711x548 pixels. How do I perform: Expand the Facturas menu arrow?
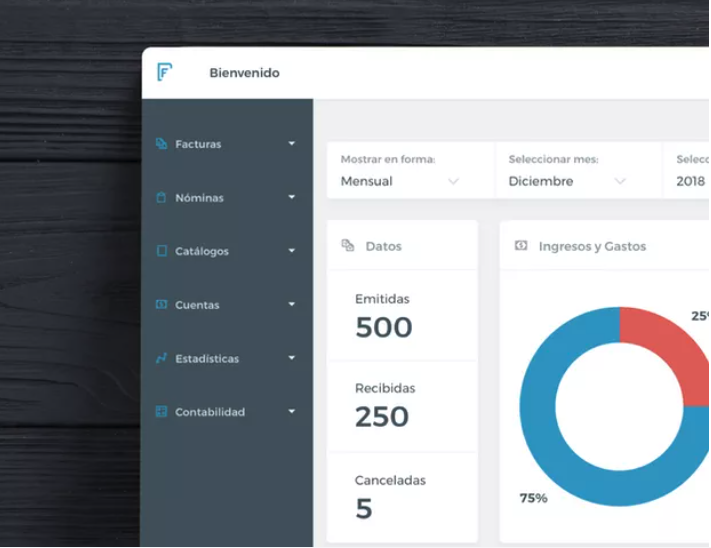click(x=292, y=144)
